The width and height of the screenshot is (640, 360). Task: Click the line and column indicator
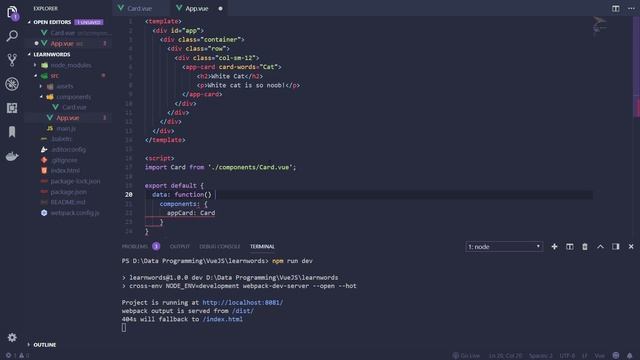505,356
